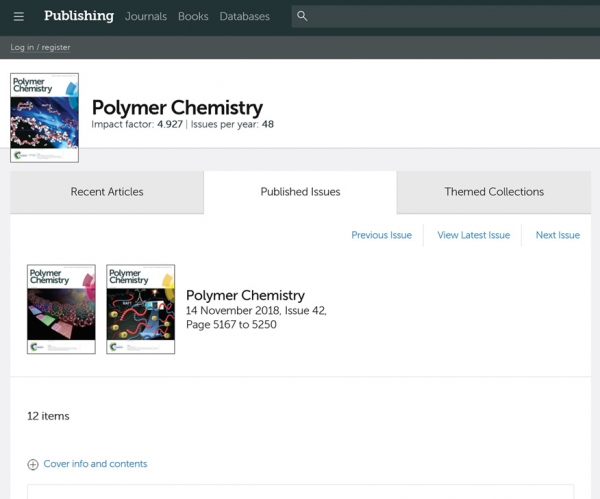Click View Latest Issue link

coord(474,235)
